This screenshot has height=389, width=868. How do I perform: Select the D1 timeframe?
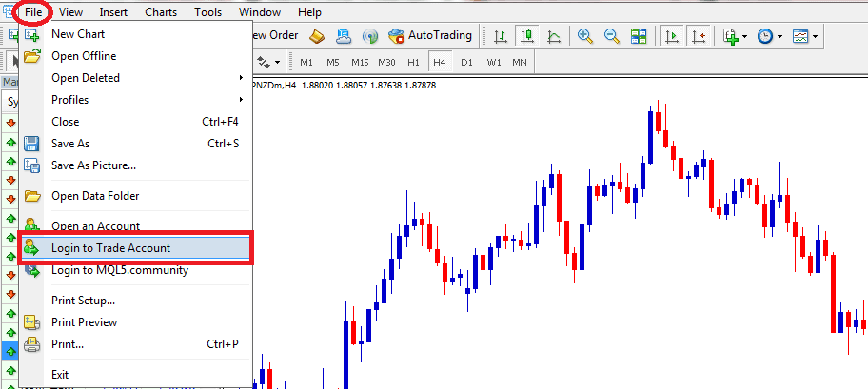pyautogui.click(x=466, y=62)
